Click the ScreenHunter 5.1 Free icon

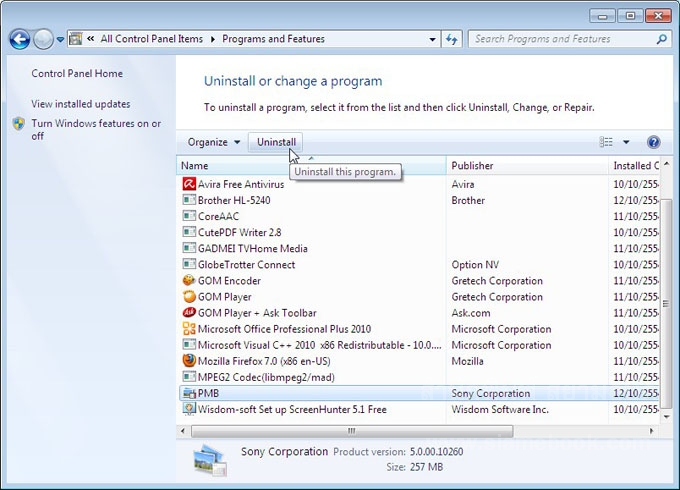click(x=189, y=409)
